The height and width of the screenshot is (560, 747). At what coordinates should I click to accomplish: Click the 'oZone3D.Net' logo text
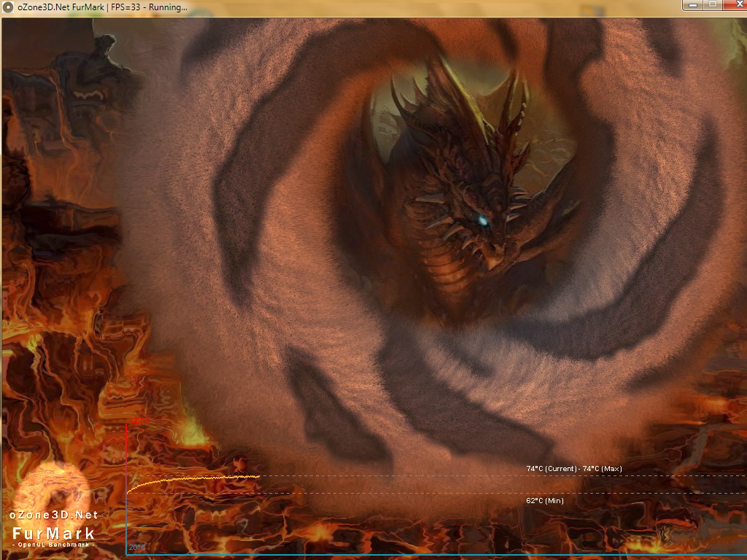[x=53, y=515]
